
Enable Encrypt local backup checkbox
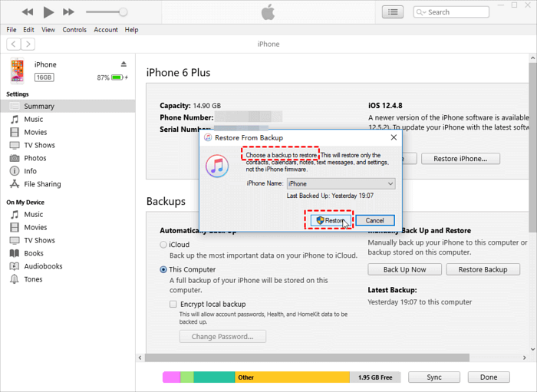[x=173, y=305]
